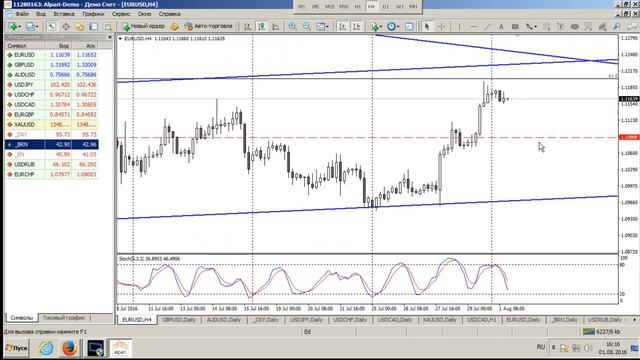
Task: Expand the Profiles dropdown arrow
Action: pyautogui.click(x=37, y=27)
